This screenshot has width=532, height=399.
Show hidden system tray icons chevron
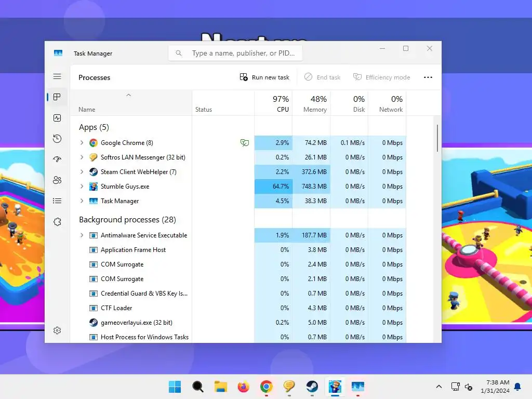(x=438, y=387)
